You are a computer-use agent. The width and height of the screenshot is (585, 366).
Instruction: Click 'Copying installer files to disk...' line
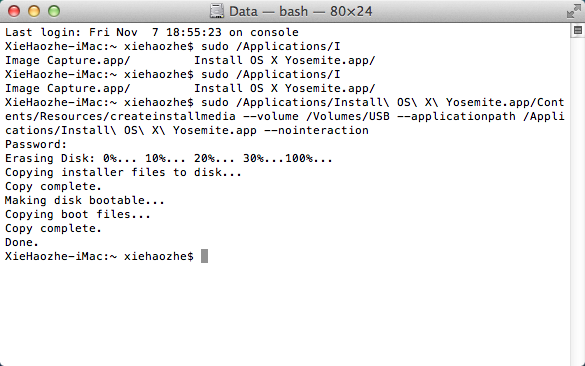tap(123, 172)
